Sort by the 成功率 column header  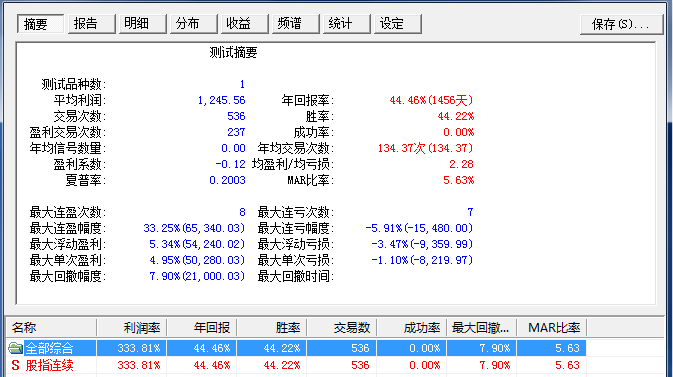[x=412, y=328]
